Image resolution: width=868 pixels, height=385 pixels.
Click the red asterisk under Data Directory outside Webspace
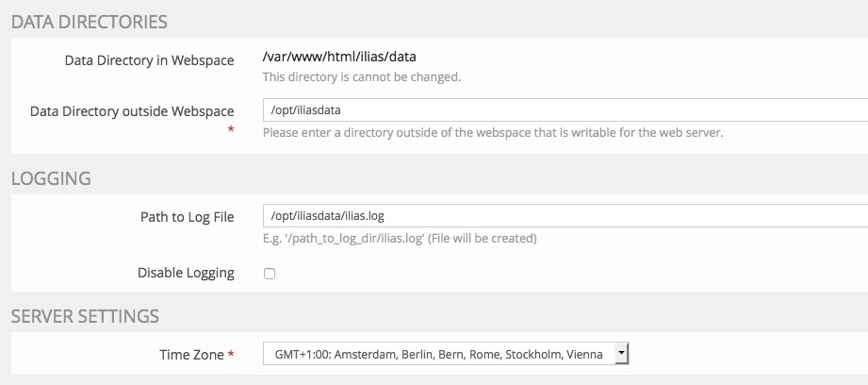click(231, 129)
